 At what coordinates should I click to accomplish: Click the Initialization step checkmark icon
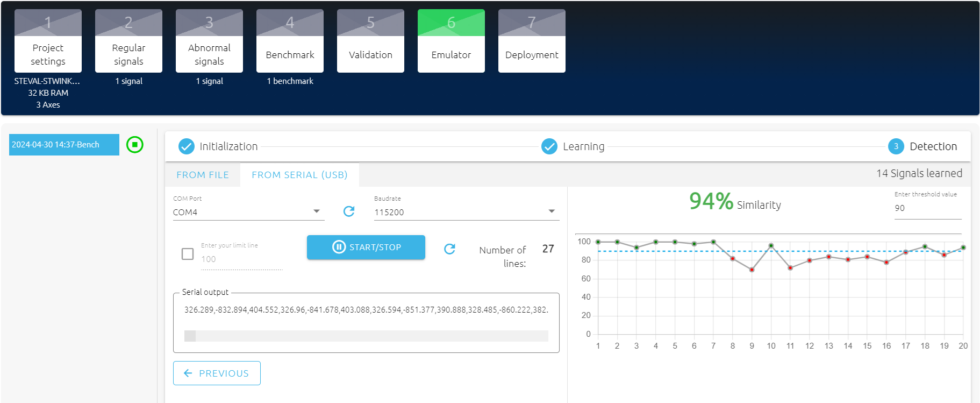click(186, 146)
